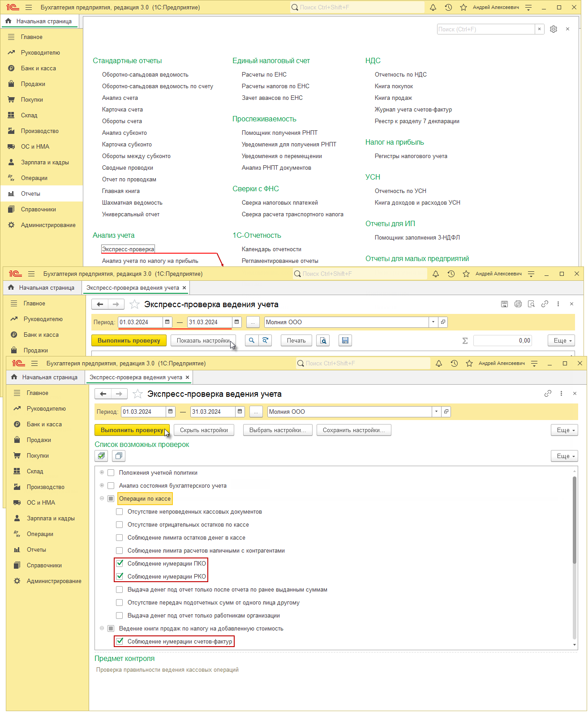Collapse Ведение книги продаж по НДС node
This screenshot has width=588, height=712.
click(102, 628)
